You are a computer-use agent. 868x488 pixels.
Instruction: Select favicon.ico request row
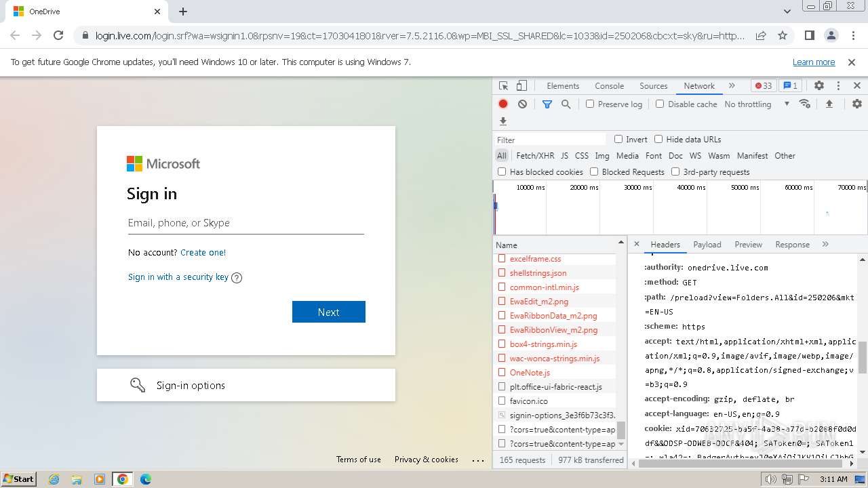[555, 401]
